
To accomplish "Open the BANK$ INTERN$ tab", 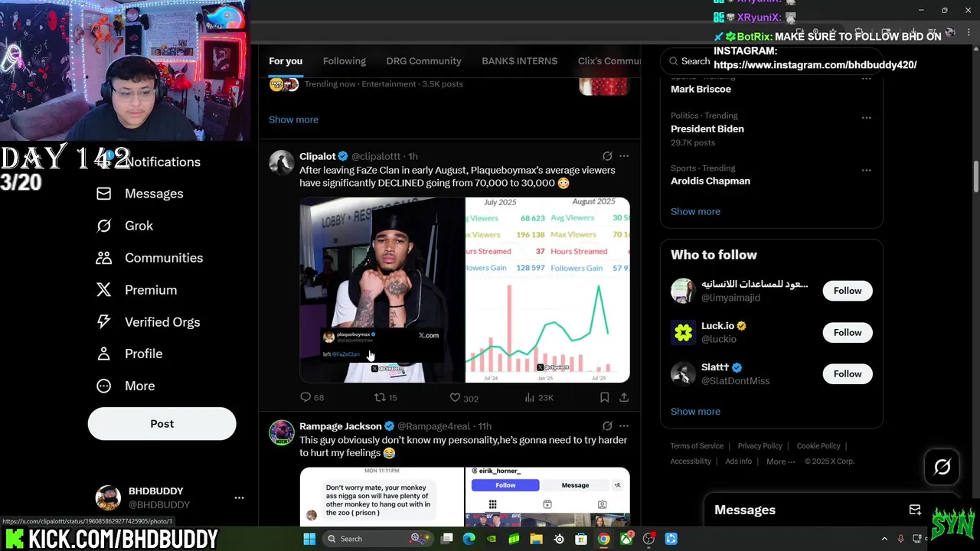I will (x=519, y=61).
